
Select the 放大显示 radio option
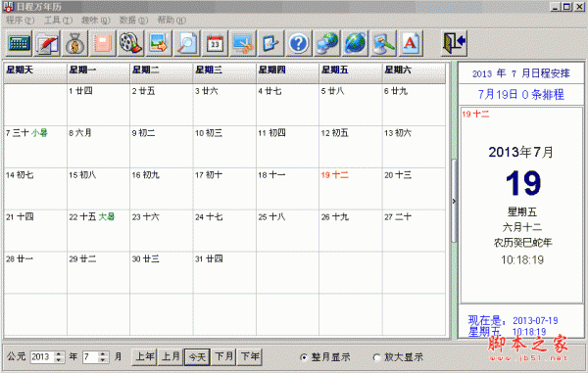click(398, 357)
